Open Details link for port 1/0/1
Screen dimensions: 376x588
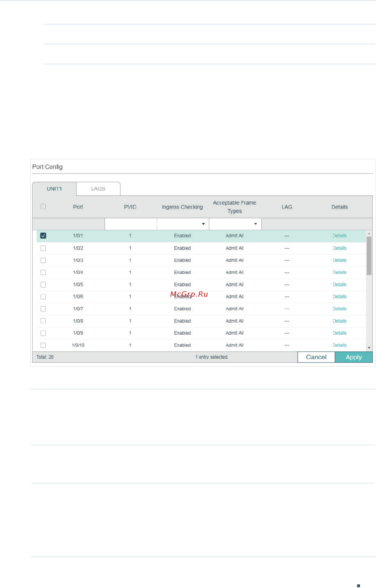(x=340, y=236)
